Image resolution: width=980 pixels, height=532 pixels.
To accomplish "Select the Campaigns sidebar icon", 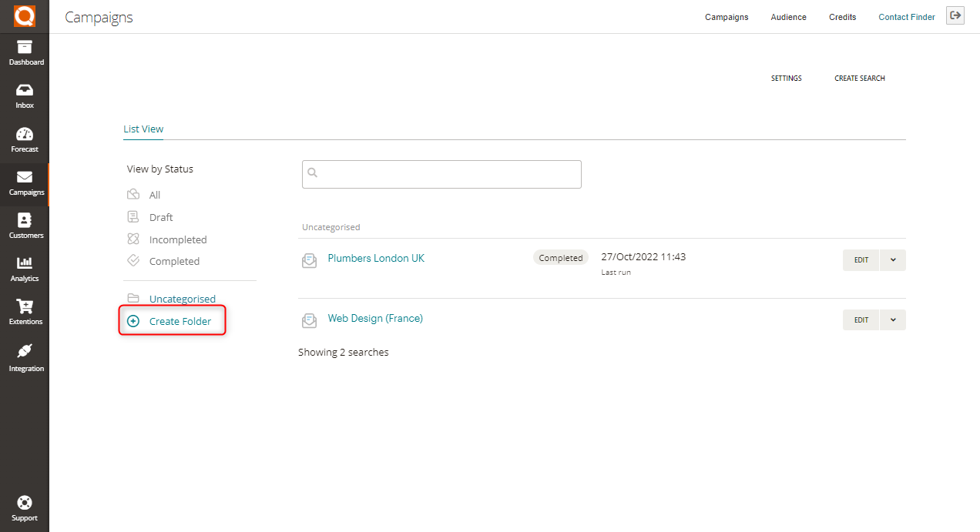I will click(x=25, y=184).
